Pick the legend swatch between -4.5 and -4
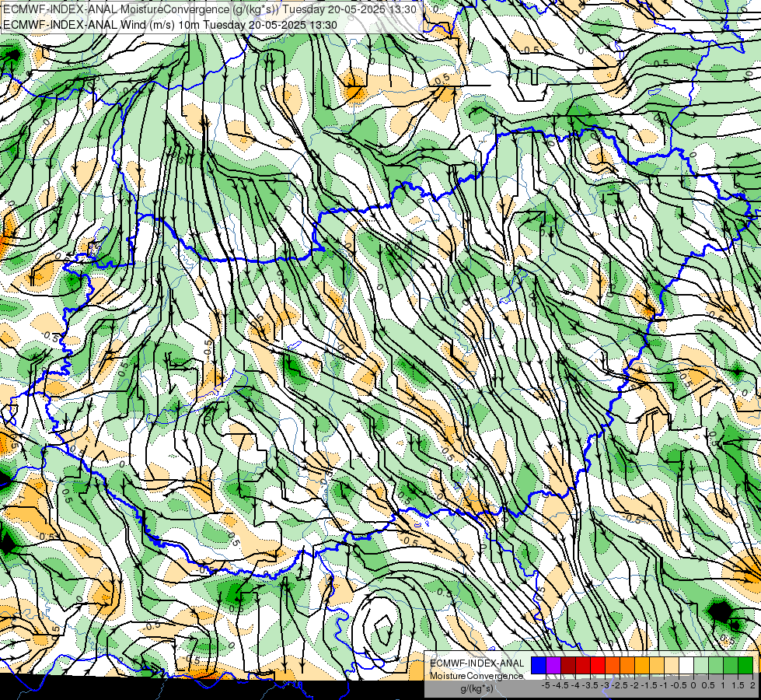This screenshot has height=700, width=761. pos(568,666)
